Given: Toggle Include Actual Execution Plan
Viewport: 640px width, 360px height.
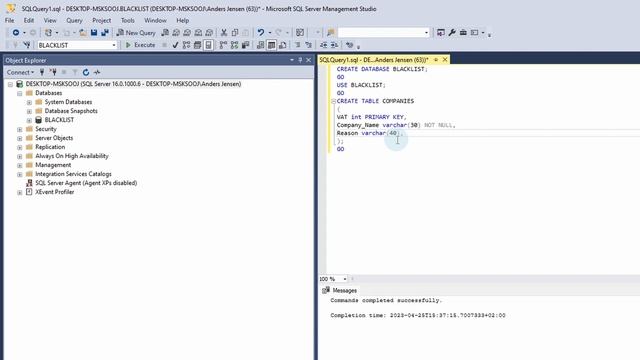Looking at the screenshot, I should [x=223, y=45].
